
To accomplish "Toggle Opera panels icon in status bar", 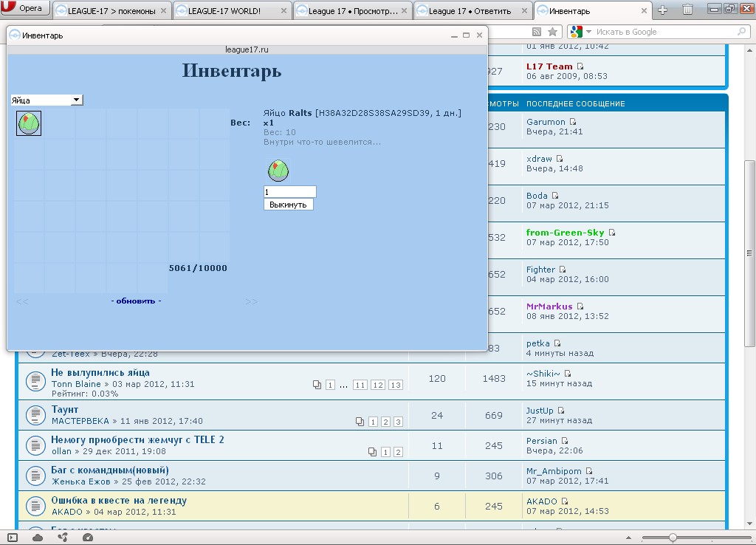I will click(13, 538).
